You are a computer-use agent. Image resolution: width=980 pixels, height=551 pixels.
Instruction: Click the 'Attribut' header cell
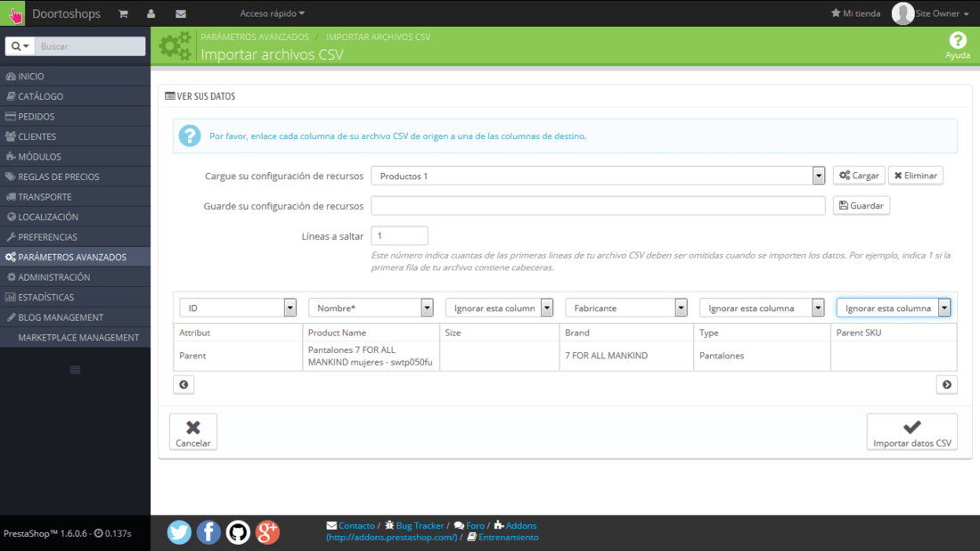238,333
